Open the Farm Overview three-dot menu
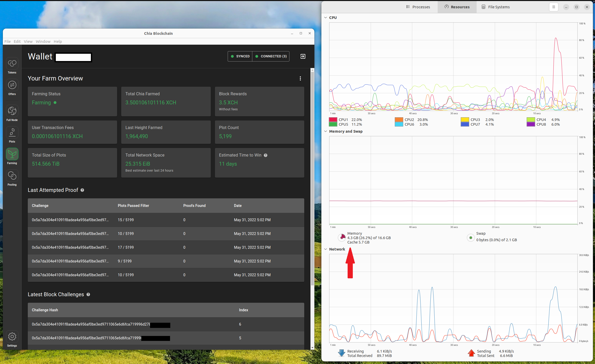The height and width of the screenshot is (364, 595). pos(300,78)
